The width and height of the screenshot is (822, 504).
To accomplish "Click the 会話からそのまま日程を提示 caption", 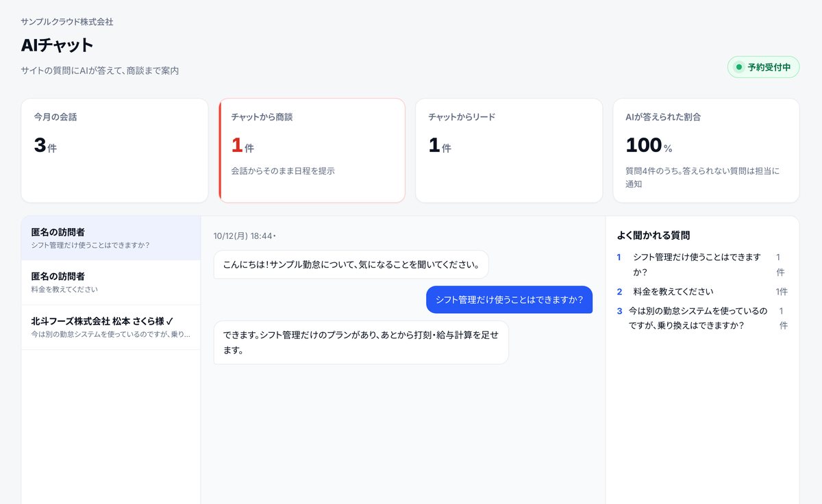I will point(283,171).
